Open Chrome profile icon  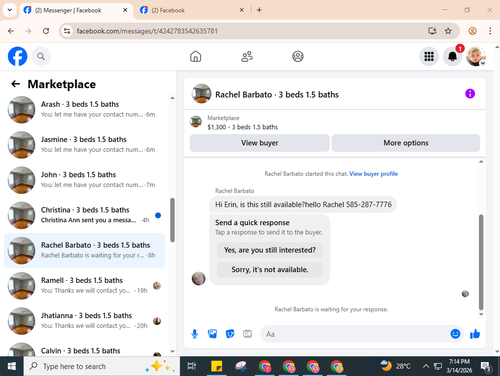[x=472, y=31]
